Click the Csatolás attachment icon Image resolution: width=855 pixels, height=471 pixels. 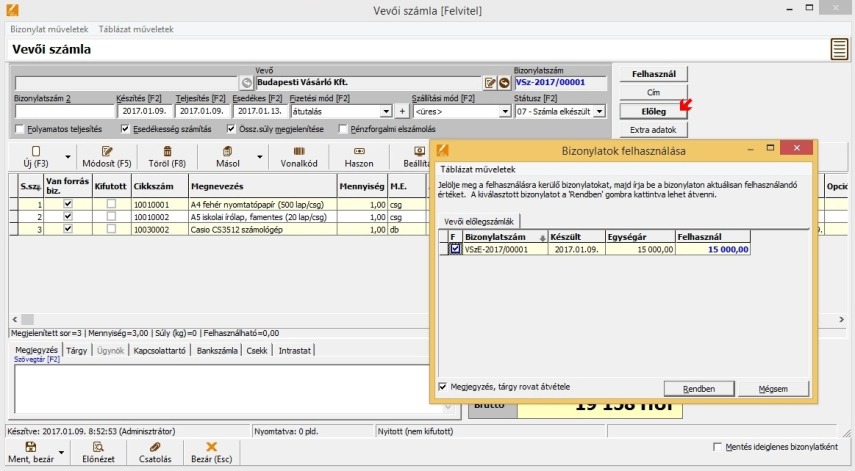(x=154, y=447)
